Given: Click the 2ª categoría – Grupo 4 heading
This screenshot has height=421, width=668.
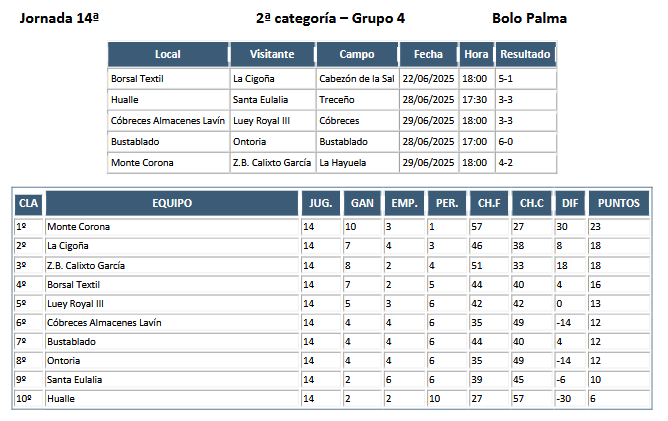Looking at the screenshot, I should (330, 18).
